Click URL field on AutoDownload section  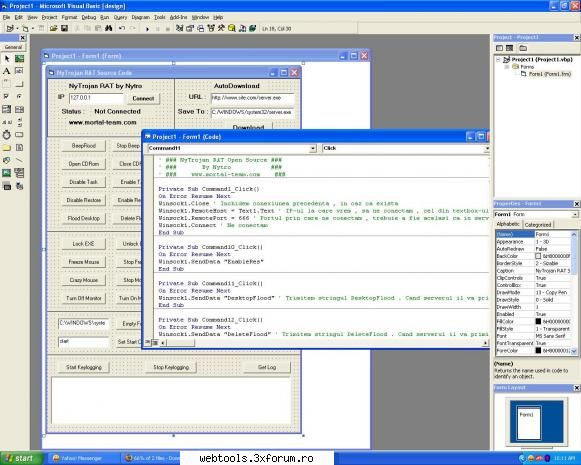coord(252,98)
